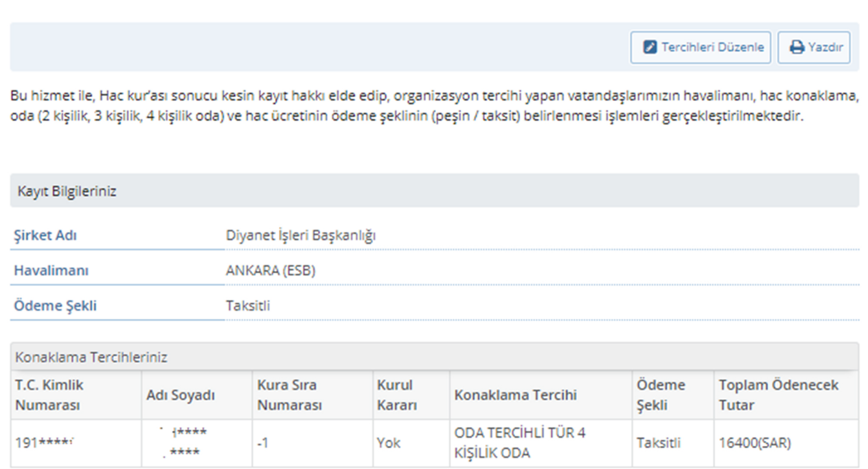The image size is (868, 469).
Task: Select the Kayıt Bilgileriniz section header
Action: pyautogui.click(x=67, y=191)
